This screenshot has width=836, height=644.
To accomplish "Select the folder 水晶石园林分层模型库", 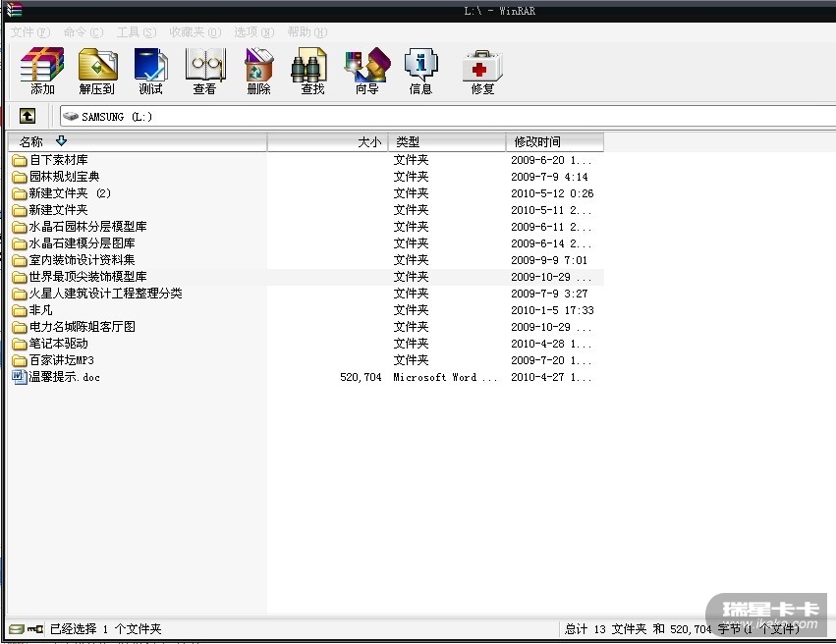I will pyautogui.click(x=88, y=227).
